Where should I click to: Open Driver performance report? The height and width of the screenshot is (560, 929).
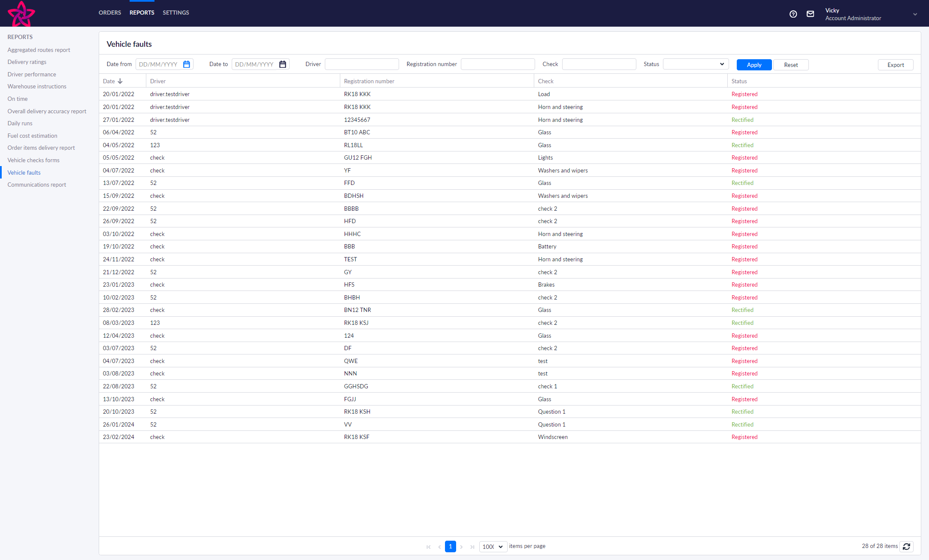pyautogui.click(x=32, y=75)
